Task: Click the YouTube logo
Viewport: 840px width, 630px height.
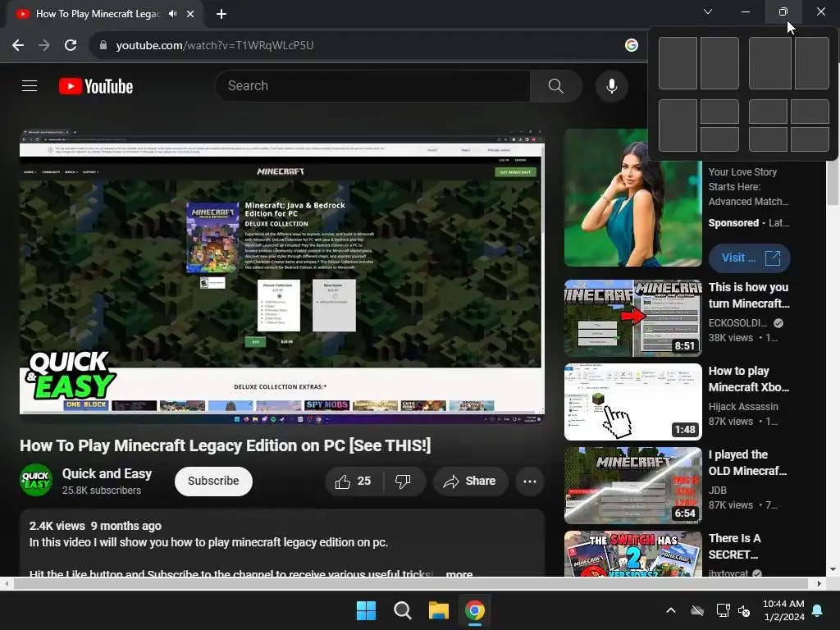Action: coord(96,86)
